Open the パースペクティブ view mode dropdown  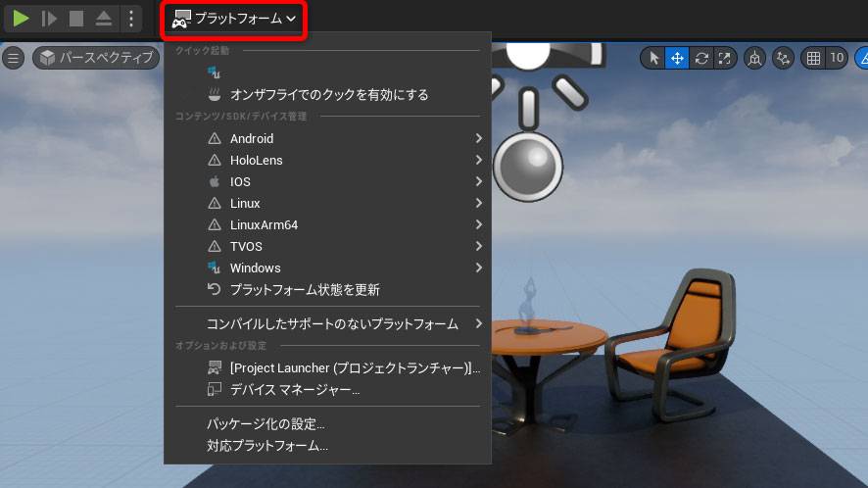[96, 58]
